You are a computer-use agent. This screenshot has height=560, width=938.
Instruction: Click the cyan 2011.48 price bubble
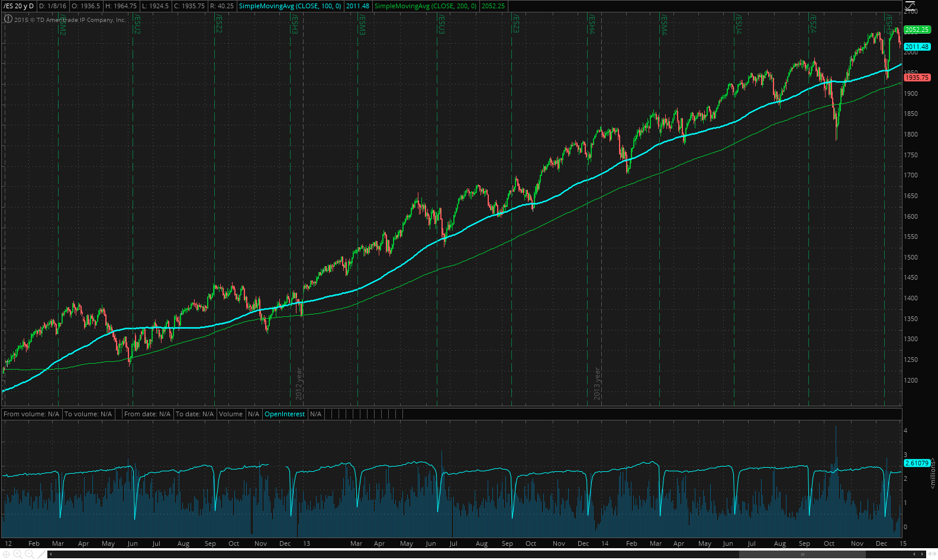[x=917, y=47]
